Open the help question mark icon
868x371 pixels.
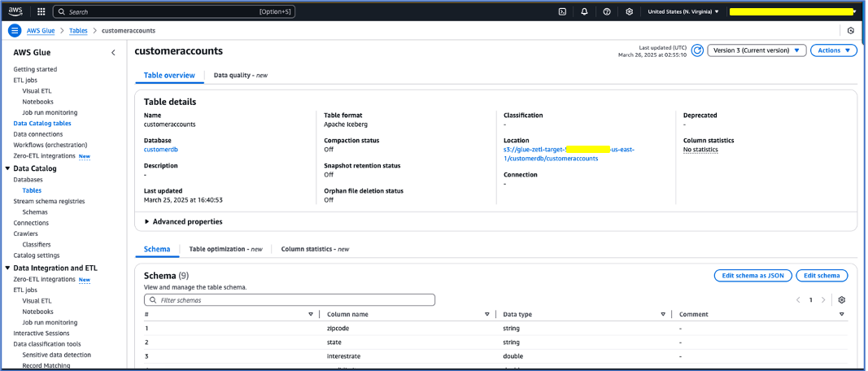pos(607,11)
